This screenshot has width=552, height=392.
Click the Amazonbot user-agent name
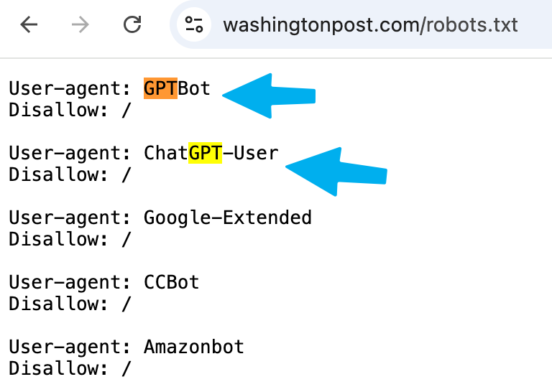click(194, 347)
